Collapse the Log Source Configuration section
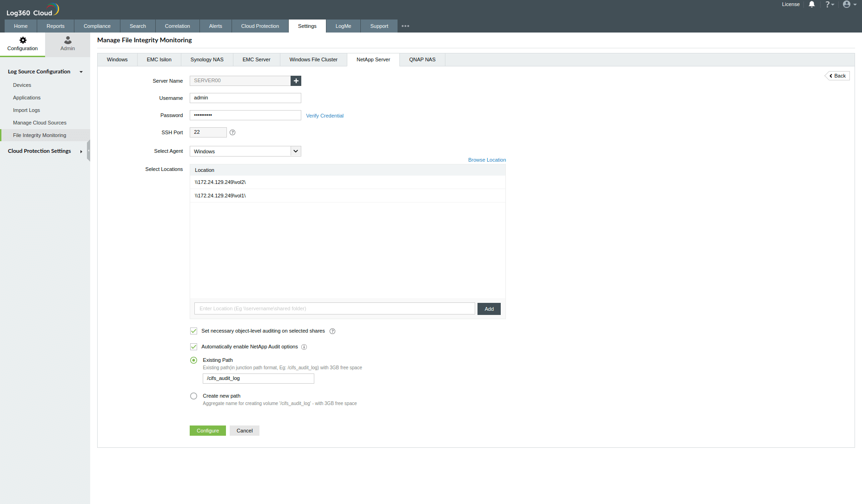862x504 pixels. tap(81, 72)
